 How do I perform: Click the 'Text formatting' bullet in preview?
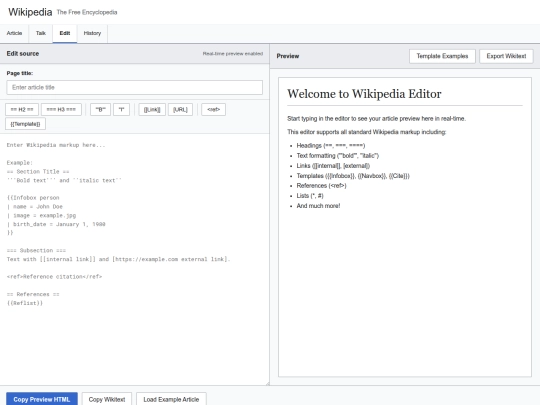click(x=338, y=156)
